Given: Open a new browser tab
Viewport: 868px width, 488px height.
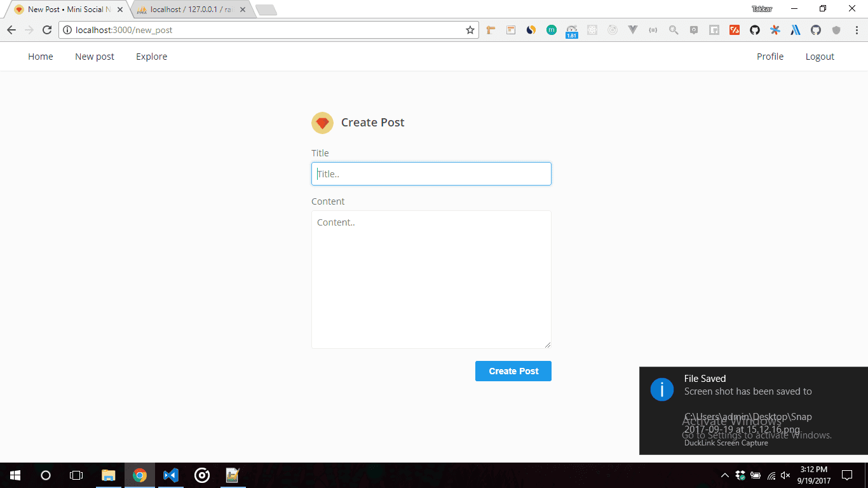Looking at the screenshot, I should pos(266,10).
